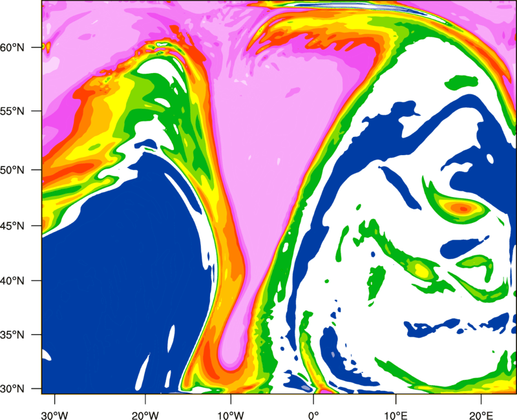517x420 pixels.
Task: Click the 30°W longitude label
Action: coord(54,415)
